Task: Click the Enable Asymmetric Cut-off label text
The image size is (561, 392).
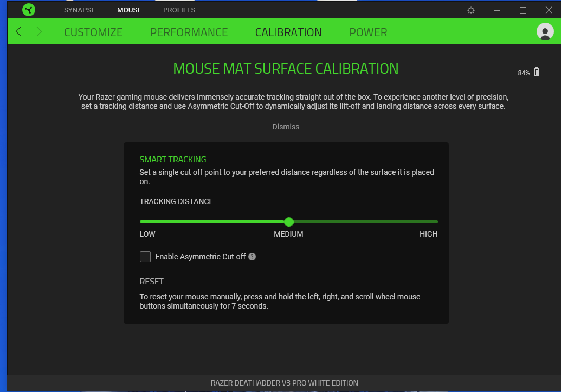Action: coord(201,257)
